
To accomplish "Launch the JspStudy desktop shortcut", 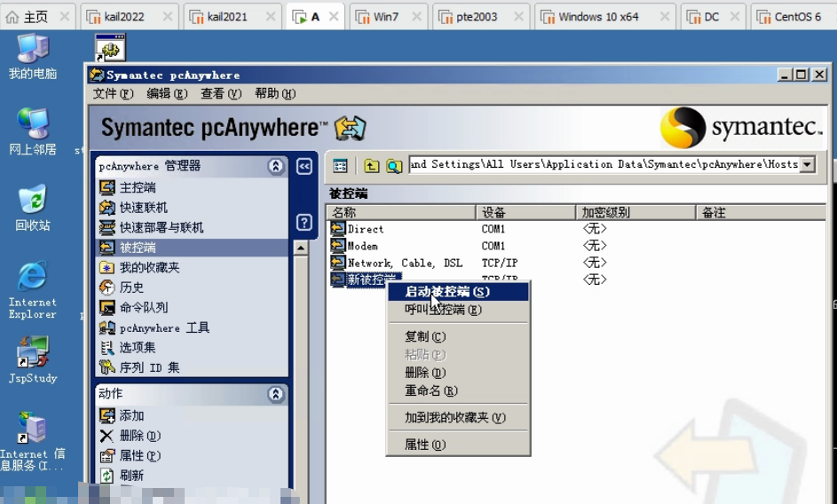I will [x=33, y=360].
